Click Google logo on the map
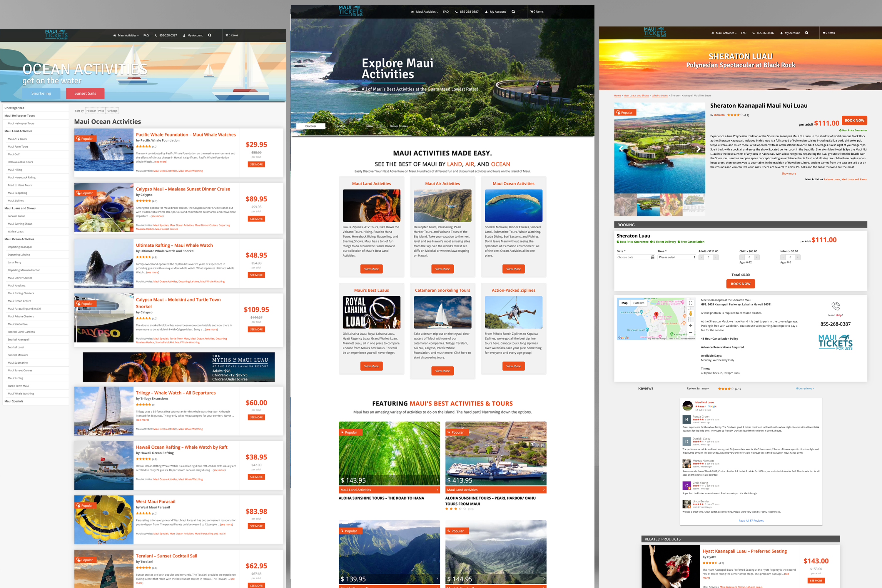The image size is (882, 588). 623,338
